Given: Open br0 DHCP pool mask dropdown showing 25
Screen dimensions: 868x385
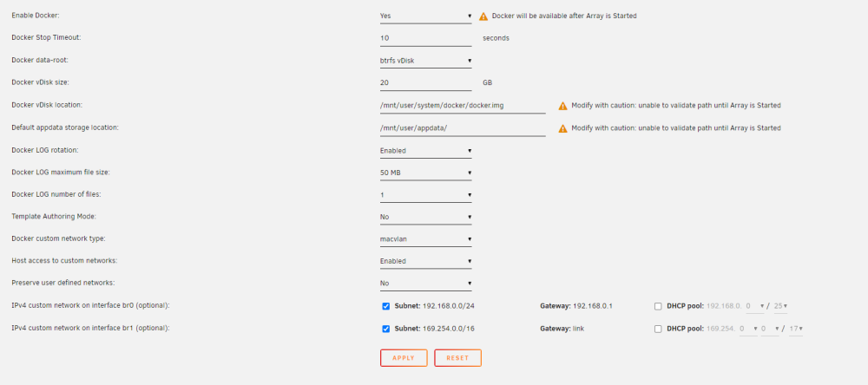Looking at the screenshot, I should 780,306.
